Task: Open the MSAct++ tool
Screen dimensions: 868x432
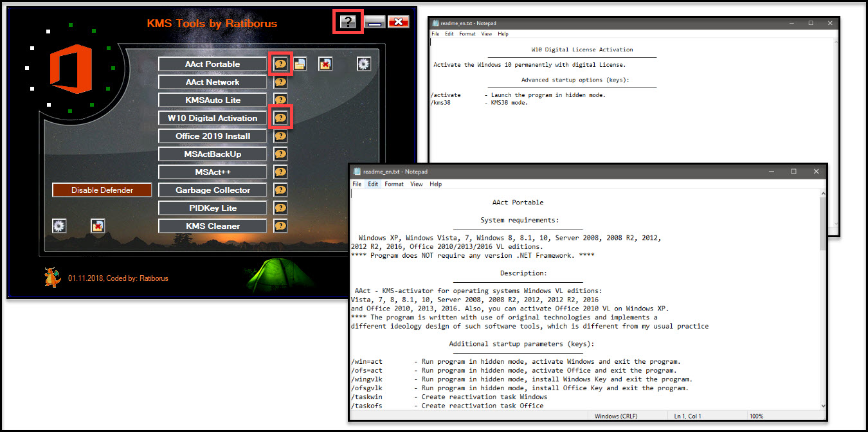Action: tap(212, 172)
